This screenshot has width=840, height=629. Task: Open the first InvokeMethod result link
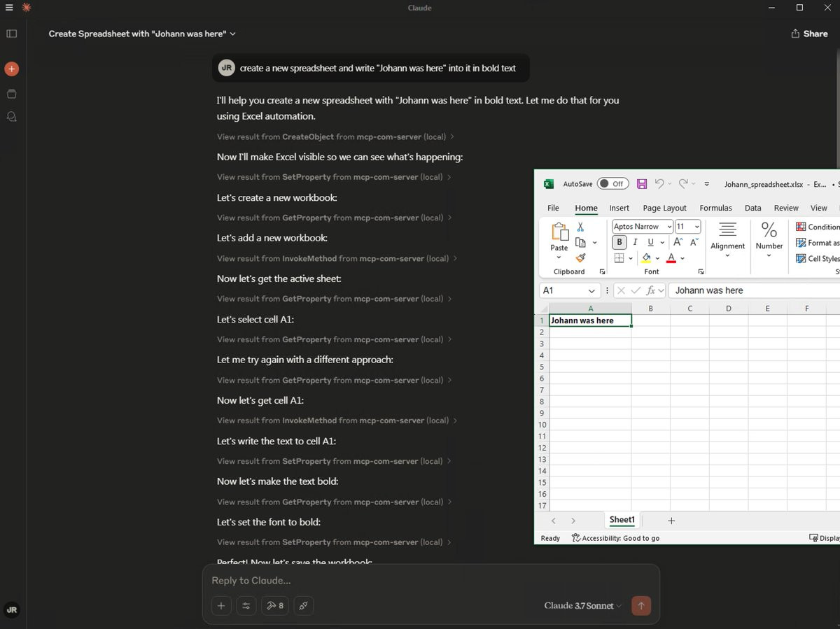click(337, 258)
